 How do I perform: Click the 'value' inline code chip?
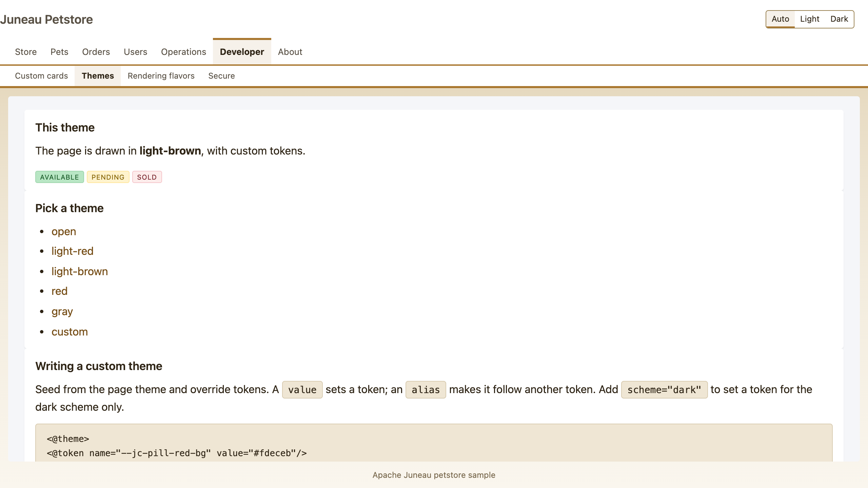click(x=302, y=390)
